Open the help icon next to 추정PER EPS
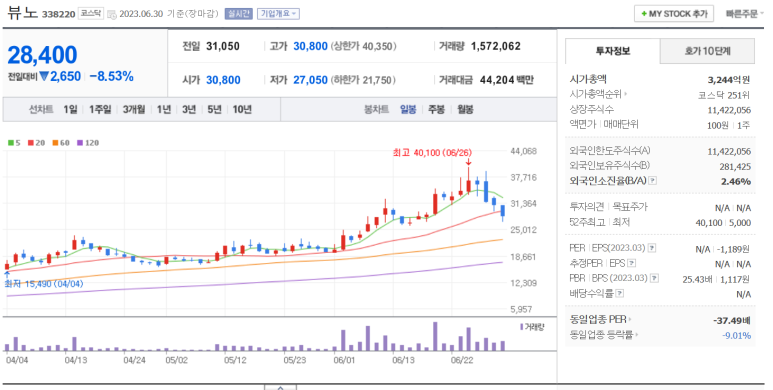This screenshot has width=773, height=390. (x=632, y=263)
